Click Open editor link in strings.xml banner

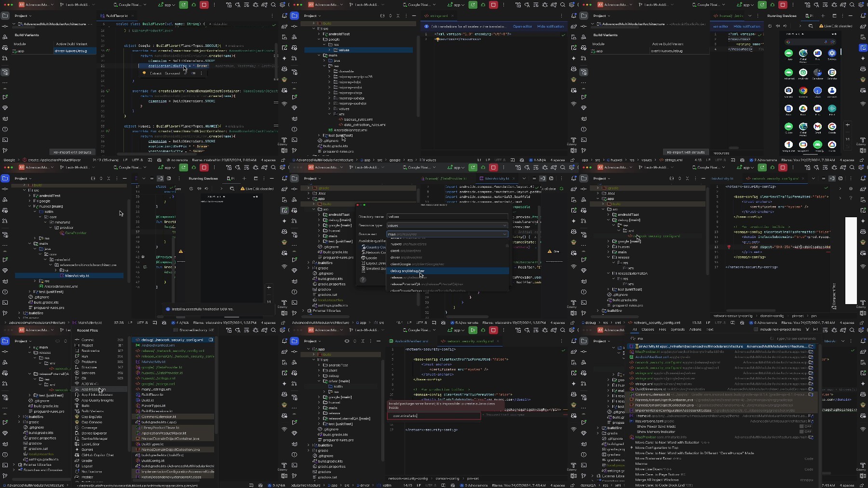[x=522, y=26]
